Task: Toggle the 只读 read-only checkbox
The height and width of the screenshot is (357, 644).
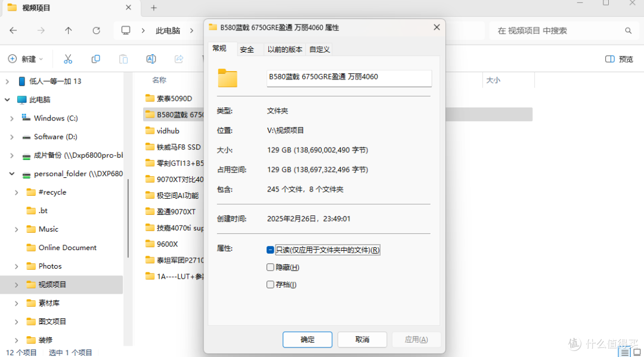Action: click(x=270, y=250)
